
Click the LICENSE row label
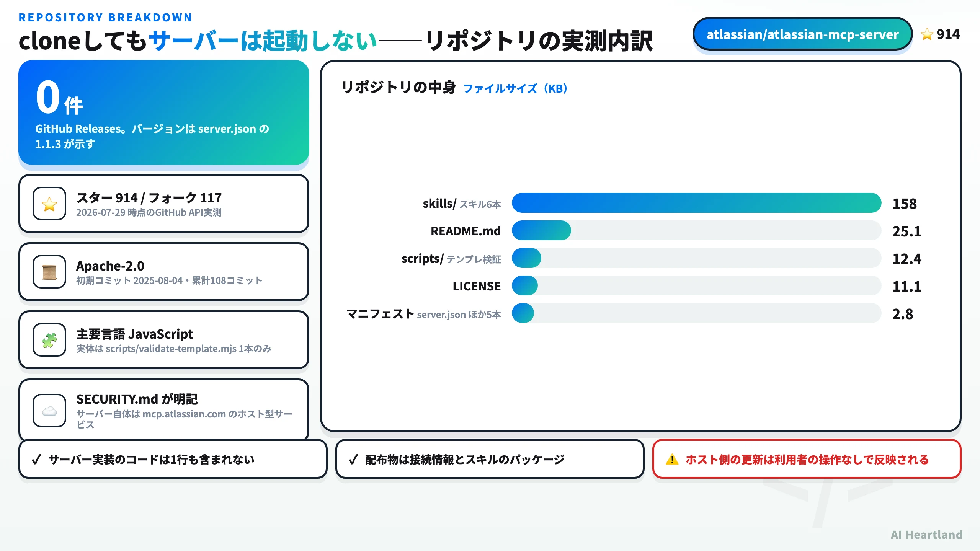477,286
